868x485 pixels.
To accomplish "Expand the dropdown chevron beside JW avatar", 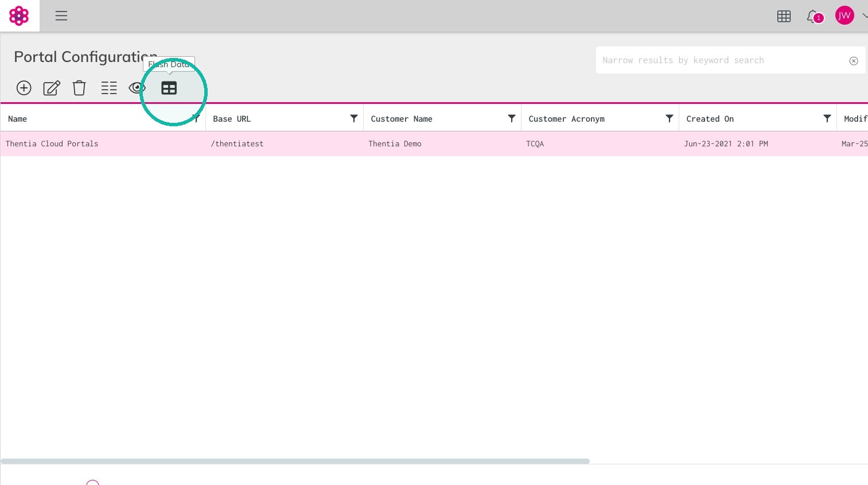I will (x=865, y=15).
